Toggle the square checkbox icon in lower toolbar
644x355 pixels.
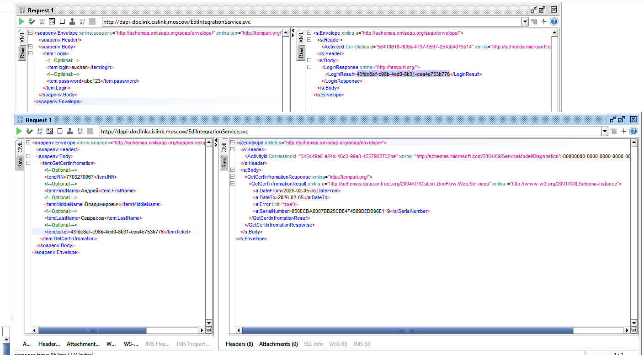(x=60, y=131)
